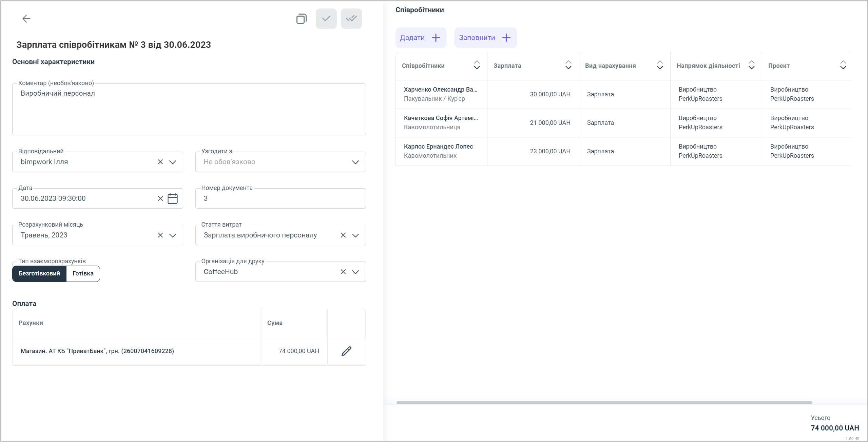This screenshot has height=442, width=868.
Task: Click the single checkmark save icon
Action: click(326, 19)
